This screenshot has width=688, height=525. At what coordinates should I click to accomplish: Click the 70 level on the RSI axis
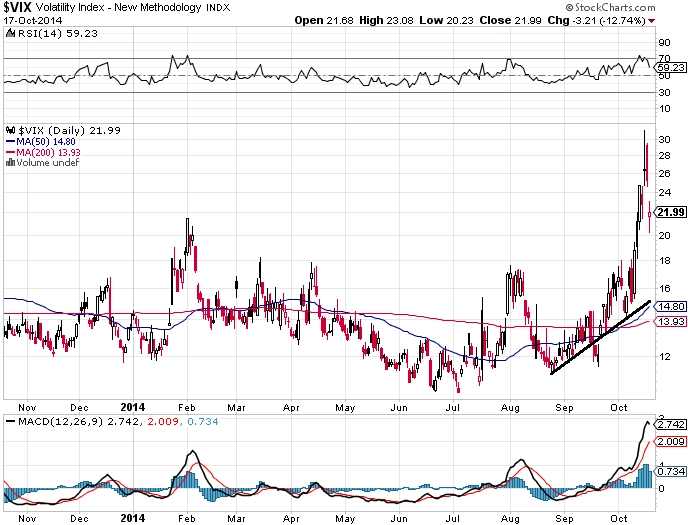(x=664, y=59)
